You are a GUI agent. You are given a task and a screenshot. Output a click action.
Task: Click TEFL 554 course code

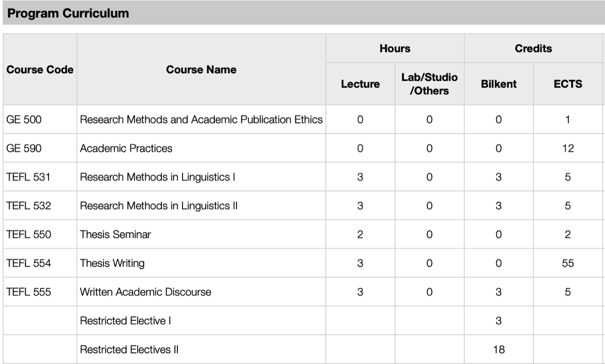tap(28, 263)
